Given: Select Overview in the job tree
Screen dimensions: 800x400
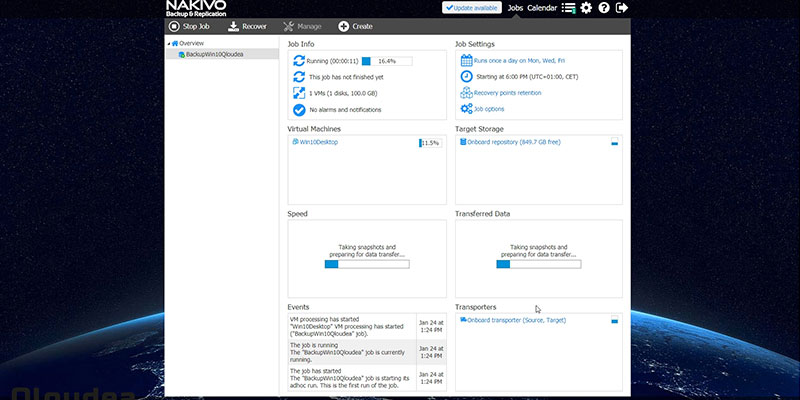Looking at the screenshot, I should pyautogui.click(x=191, y=43).
